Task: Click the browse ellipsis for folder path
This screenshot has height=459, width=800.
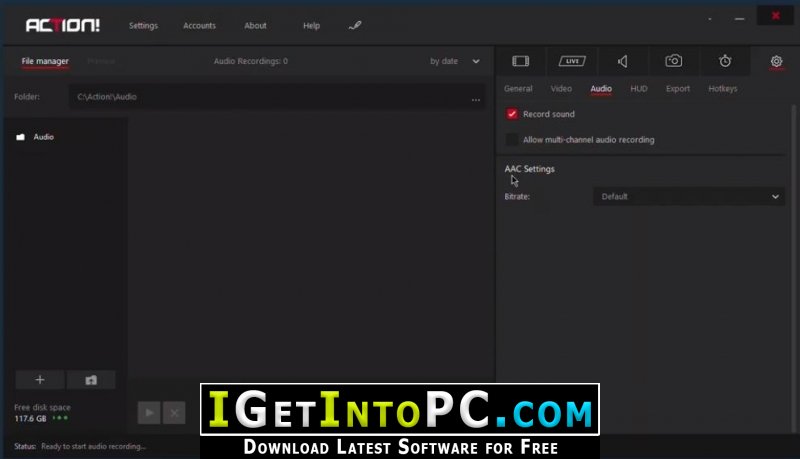Action: point(476,99)
